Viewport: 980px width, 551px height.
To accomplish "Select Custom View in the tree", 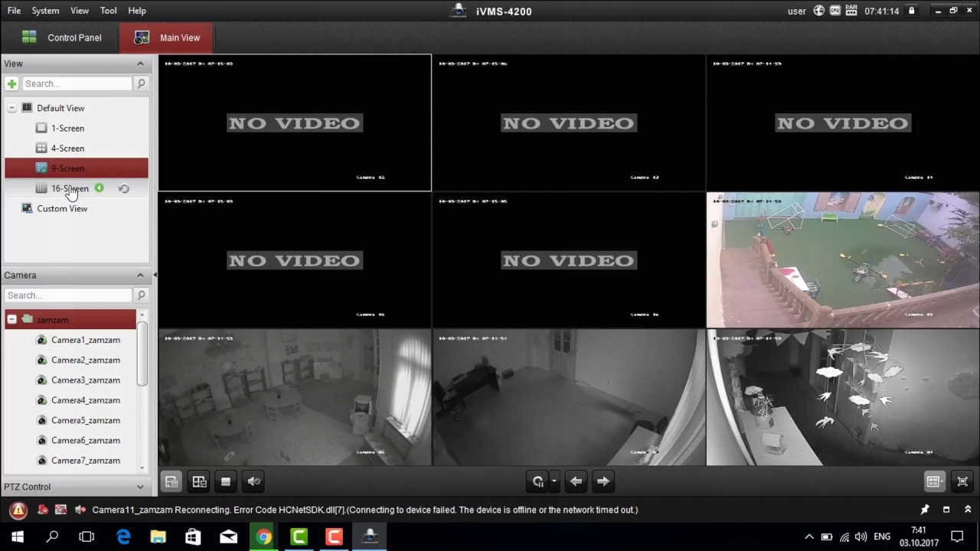I will [x=62, y=208].
